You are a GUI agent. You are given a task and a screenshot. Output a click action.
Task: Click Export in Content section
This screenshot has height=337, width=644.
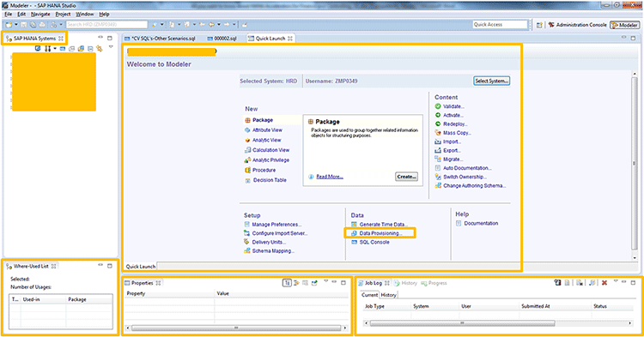click(452, 150)
